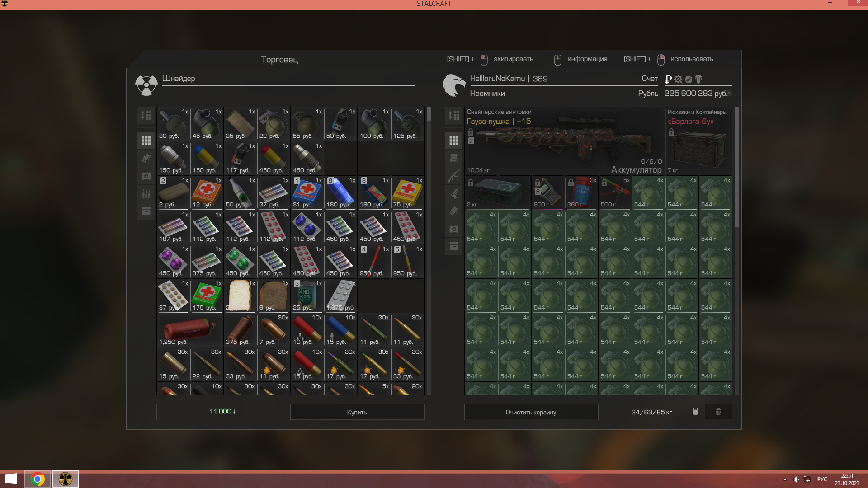Select trader miscellaneous box filter tab

click(146, 211)
